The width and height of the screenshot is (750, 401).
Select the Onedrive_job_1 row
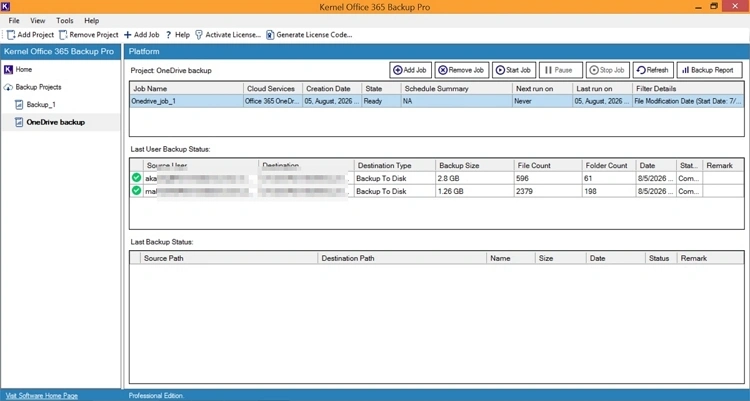[x=436, y=101]
